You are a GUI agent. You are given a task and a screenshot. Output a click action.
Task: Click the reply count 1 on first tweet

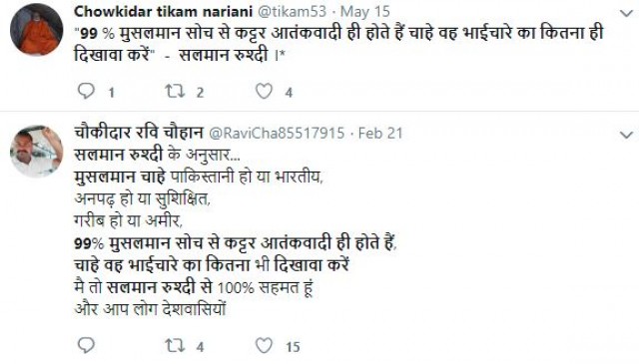tap(111, 93)
